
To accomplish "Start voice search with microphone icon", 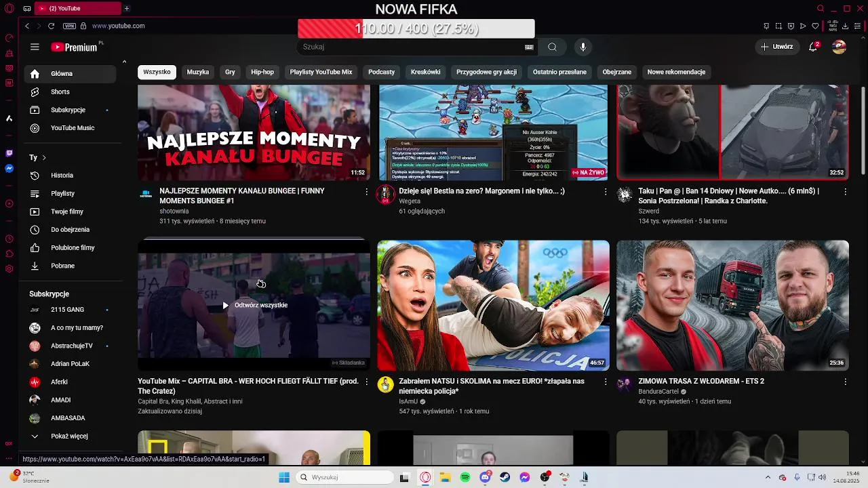I will 583,47.
